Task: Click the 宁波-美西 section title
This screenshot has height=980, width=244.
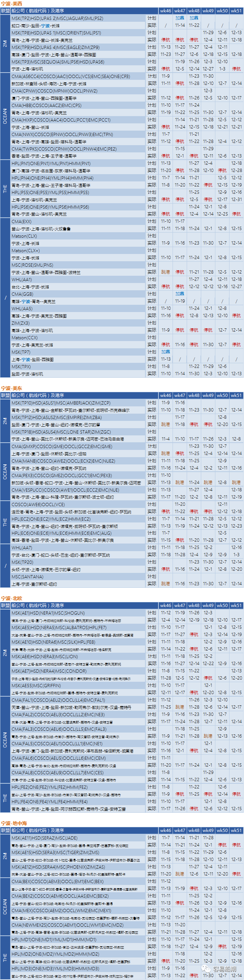Action: coord(11,3)
